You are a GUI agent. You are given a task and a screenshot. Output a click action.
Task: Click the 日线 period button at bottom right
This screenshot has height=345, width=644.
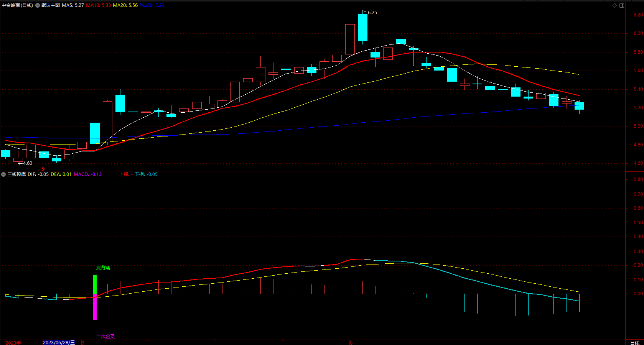click(635, 343)
